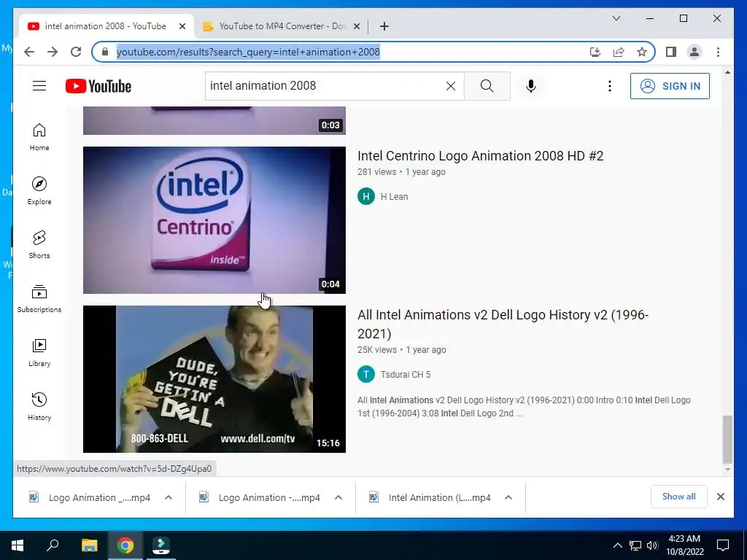Click the install app icon in address bar
747x560 pixels.
595,52
